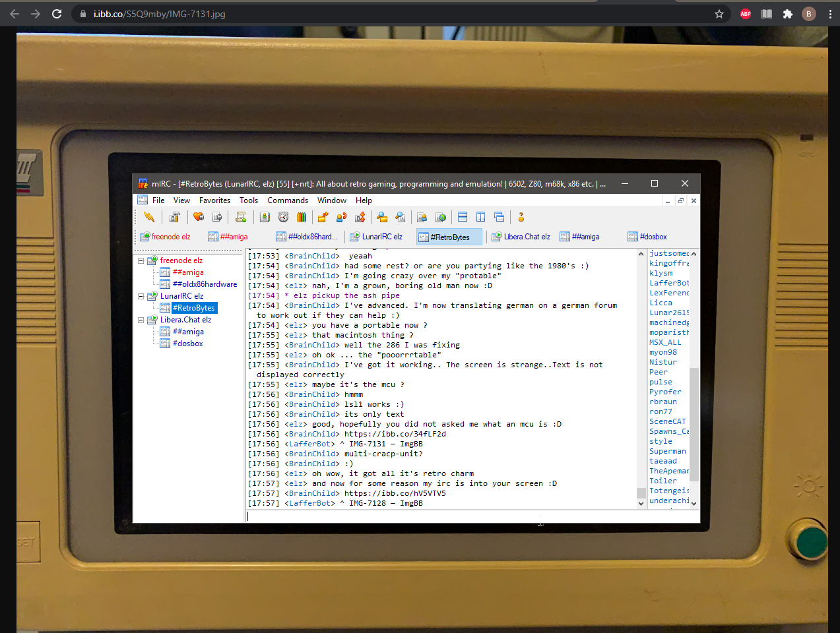Open the Adblock Plus extension icon
The height and width of the screenshot is (633, 840).
[x=746, y=14]
